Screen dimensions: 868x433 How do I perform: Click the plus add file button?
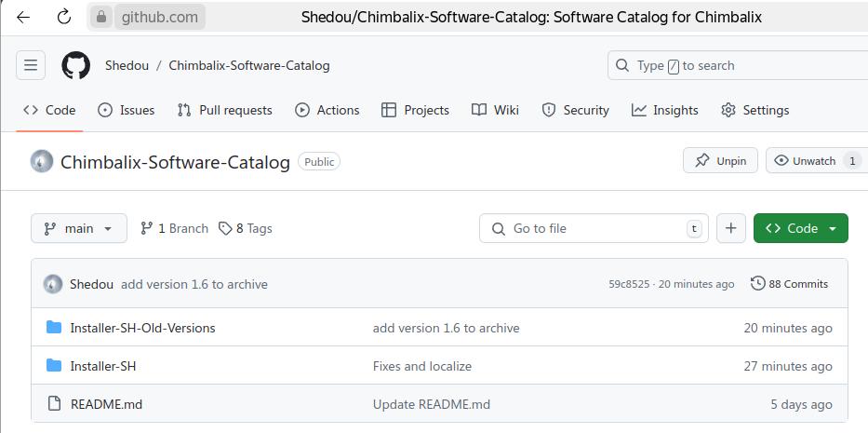(731, 228)
